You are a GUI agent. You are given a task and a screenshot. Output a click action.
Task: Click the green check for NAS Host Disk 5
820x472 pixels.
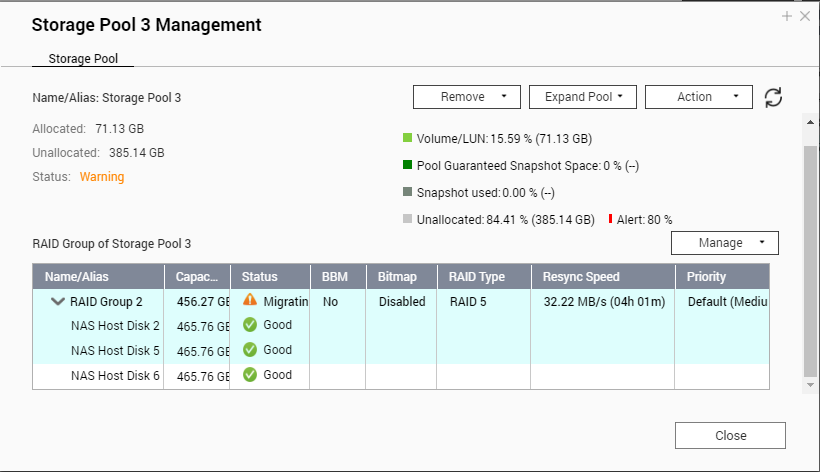250,350
